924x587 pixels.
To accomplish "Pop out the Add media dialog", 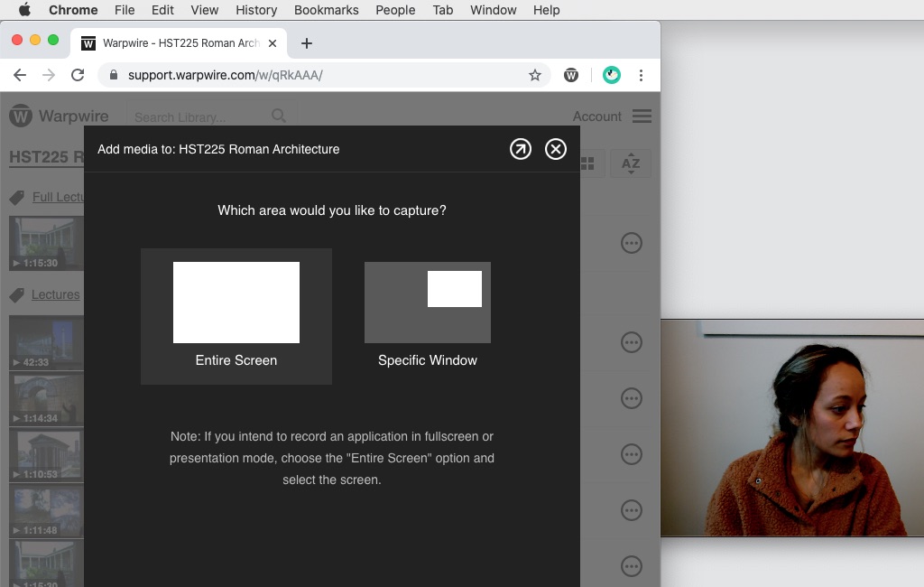I will coord(521,149).
